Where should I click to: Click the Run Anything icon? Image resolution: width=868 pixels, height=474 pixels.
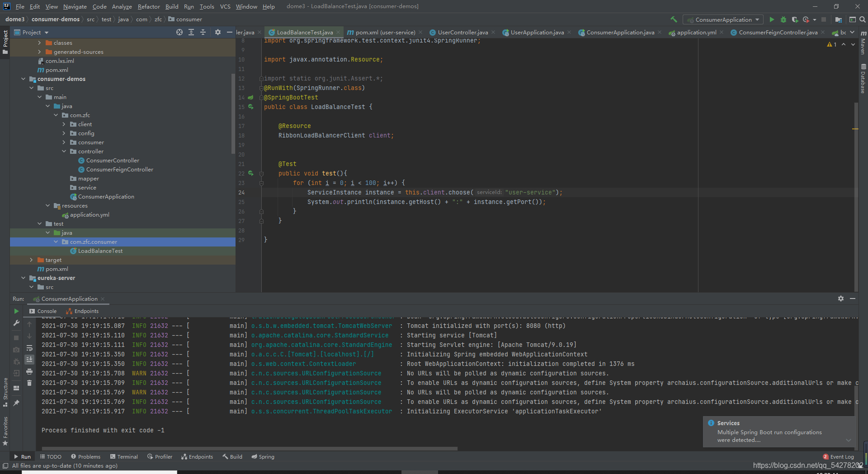(x=852, y=19)
